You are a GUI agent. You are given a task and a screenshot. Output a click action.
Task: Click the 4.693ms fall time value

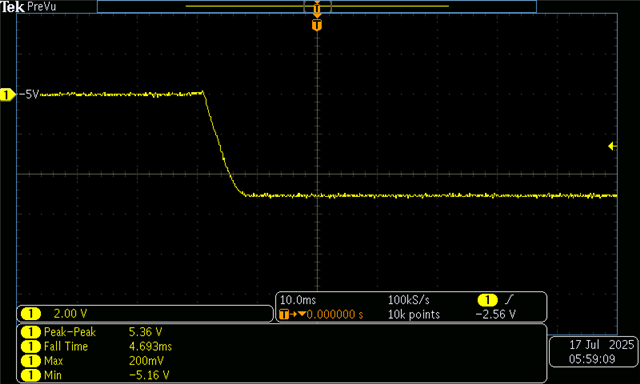pos(150,346)
